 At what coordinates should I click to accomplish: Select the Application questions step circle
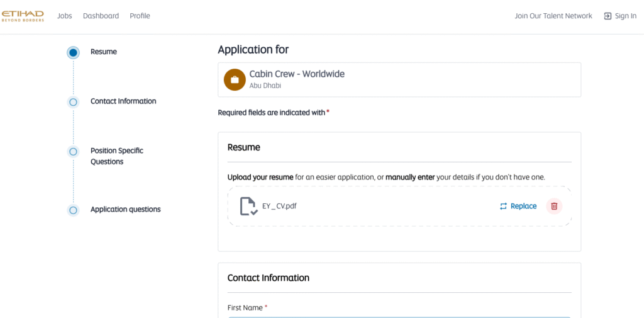pyautogui.click(x=74, y=210)
